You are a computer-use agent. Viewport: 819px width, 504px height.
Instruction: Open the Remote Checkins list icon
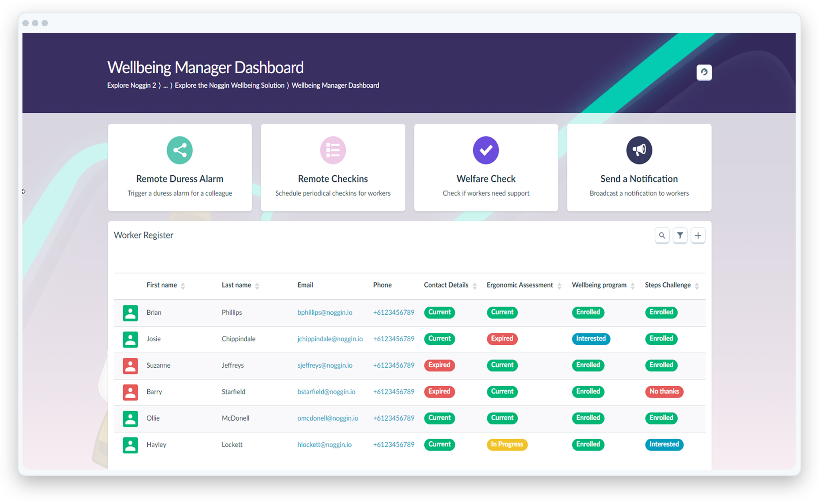click(332, 150)
